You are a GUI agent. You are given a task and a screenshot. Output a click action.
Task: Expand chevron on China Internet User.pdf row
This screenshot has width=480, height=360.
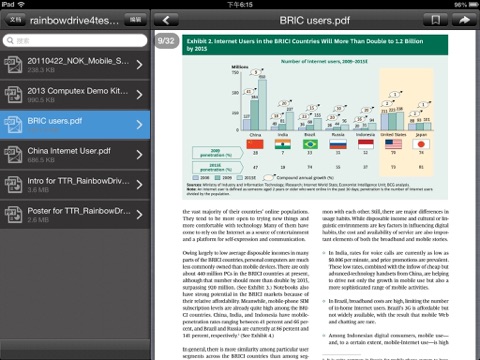pos(139,155)
